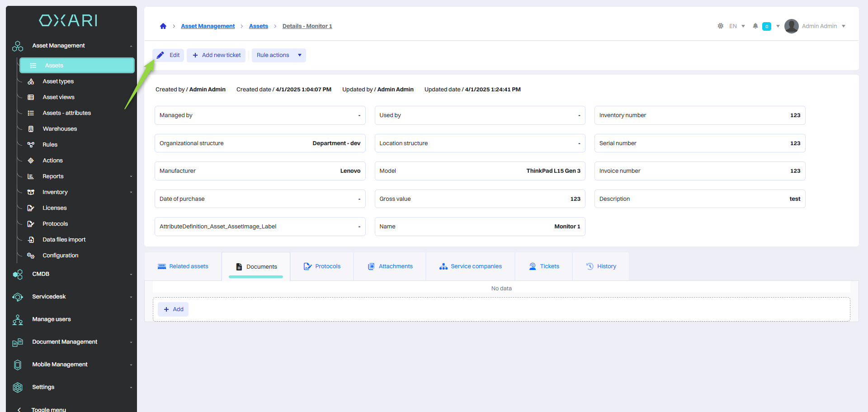Click the home icon in breadcrumb
Screen dimensions: 868x412
click(x=163, y=26)
